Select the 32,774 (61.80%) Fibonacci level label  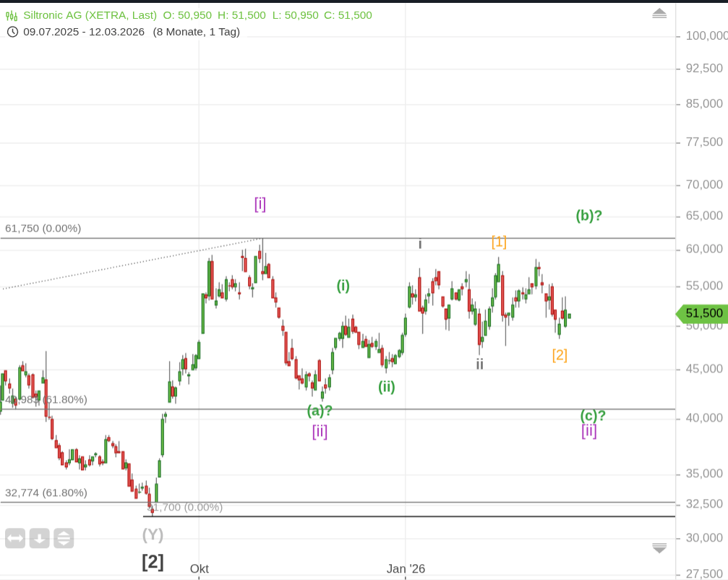(46, 493)
